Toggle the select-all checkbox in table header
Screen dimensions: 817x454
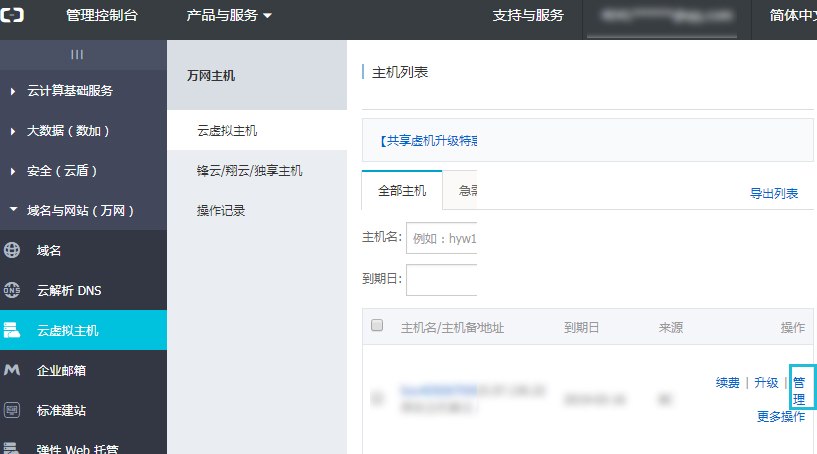[x=377, y=326]
